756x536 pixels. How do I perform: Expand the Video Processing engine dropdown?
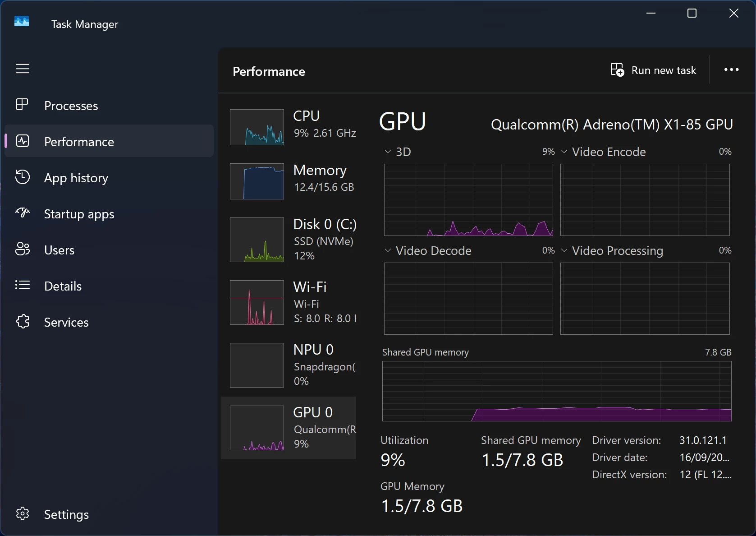point(564,250)
